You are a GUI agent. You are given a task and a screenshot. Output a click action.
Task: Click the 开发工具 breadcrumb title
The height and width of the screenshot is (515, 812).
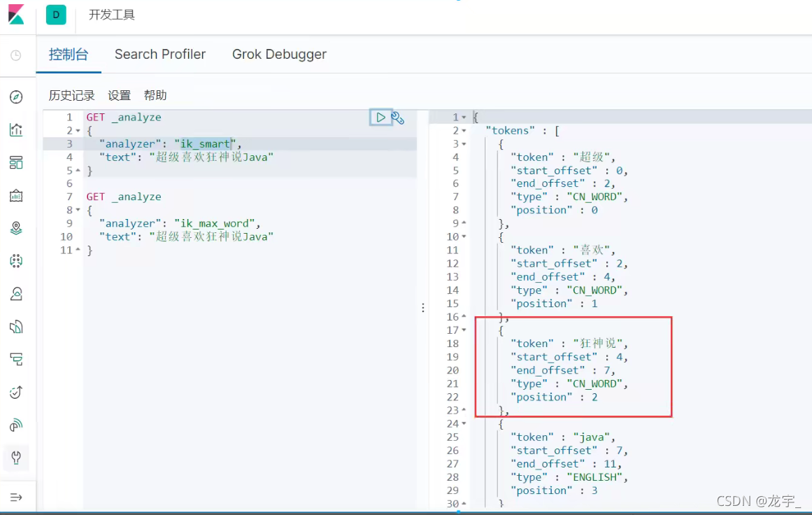click(112, 15)
